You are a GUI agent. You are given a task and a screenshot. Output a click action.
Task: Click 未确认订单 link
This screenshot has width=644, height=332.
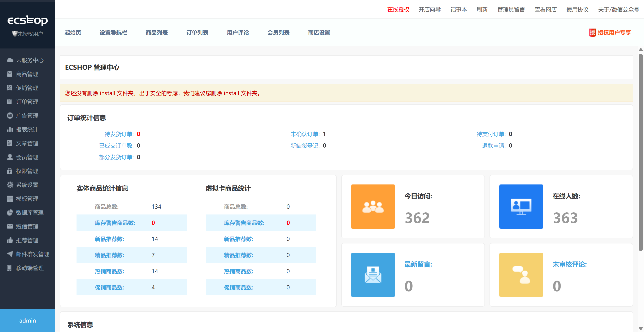click(305, 134)
